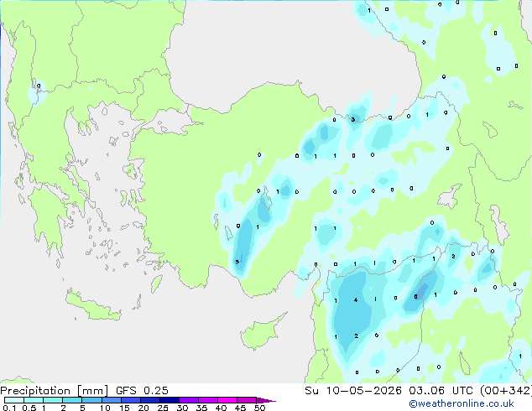Click the lightest cyan 0.1–0.5 legend swatch
This screenshot has width=532, height=411.
tap(14, 400)
